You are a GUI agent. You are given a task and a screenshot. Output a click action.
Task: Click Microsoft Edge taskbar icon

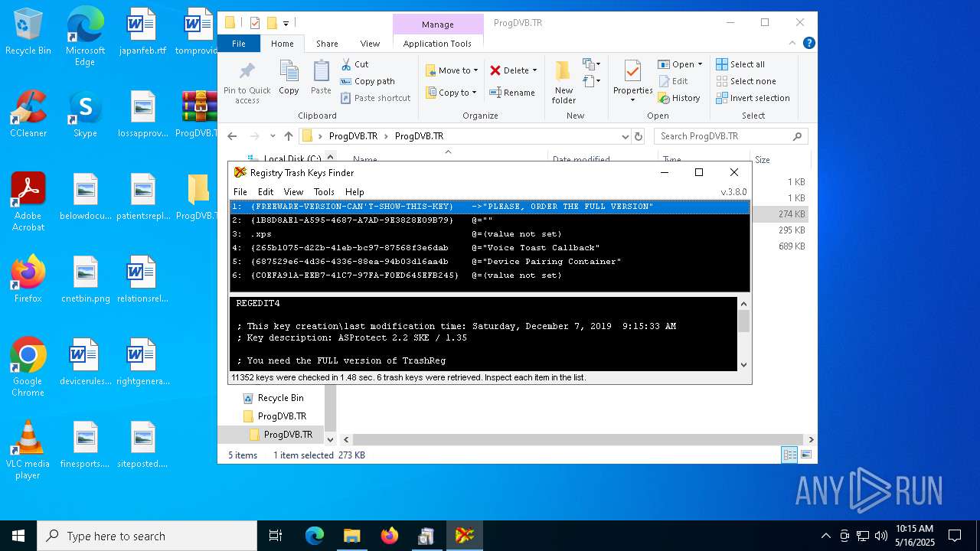[x=315, y=536]
